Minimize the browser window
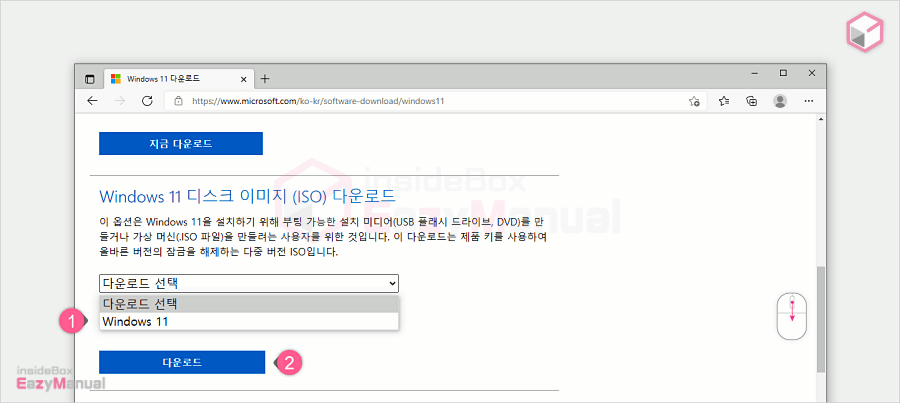 point(755,73)
